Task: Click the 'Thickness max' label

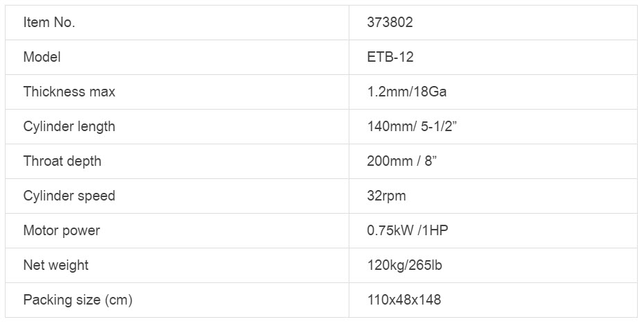Action: [69, 92]
